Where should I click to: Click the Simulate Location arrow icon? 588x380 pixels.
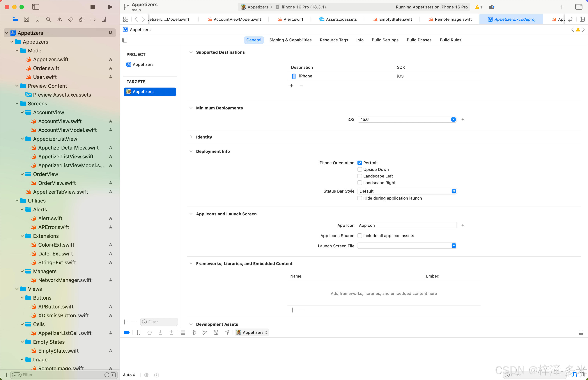pyautogui.click(x=227, y=332)
